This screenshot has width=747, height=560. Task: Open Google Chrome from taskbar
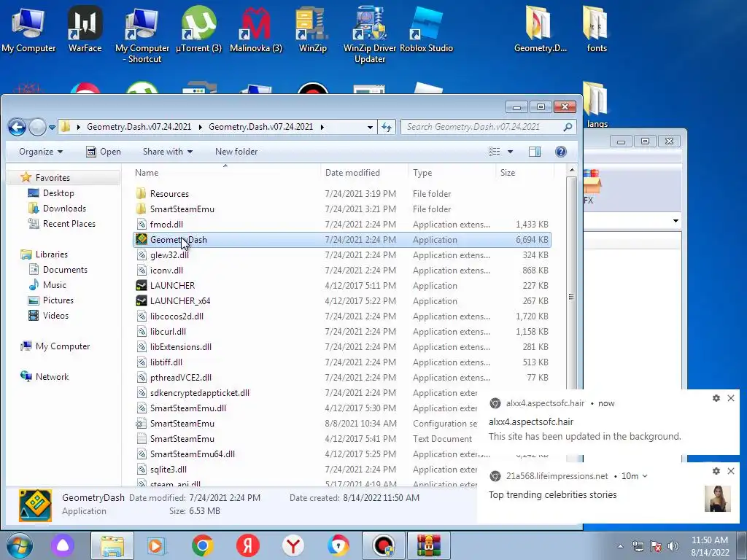(x=203, y=545)
